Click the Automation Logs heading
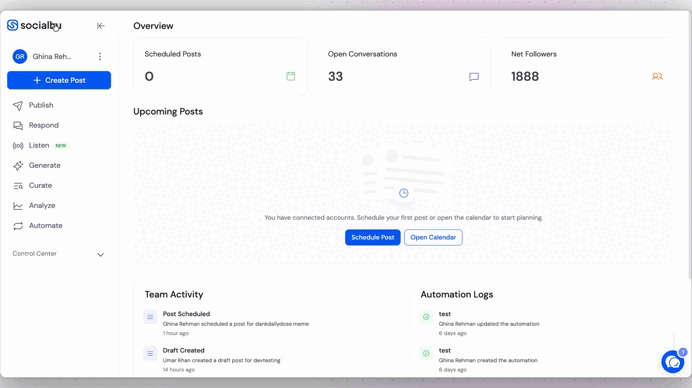This screenshot has height=388, width=692. [457, 294]
